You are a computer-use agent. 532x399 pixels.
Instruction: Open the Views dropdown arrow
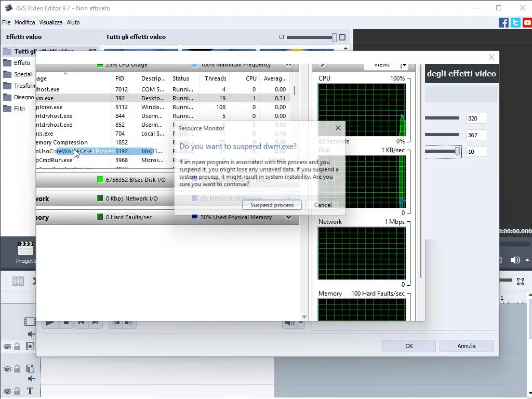point(404,65)
